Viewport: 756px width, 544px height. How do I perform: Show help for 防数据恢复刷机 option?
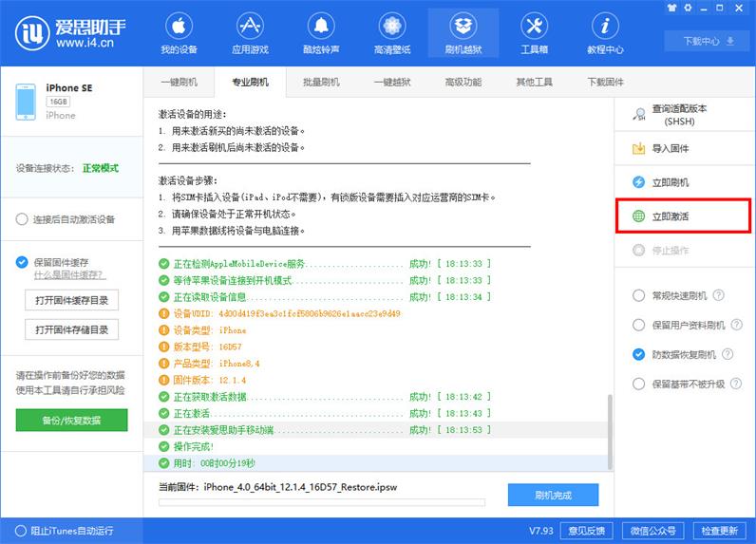728,354
